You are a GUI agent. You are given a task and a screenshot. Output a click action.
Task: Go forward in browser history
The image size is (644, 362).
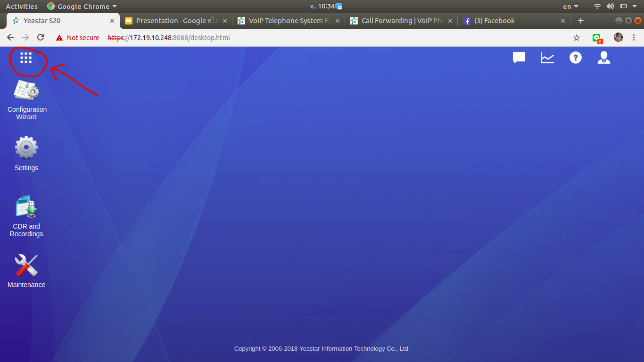25,38
